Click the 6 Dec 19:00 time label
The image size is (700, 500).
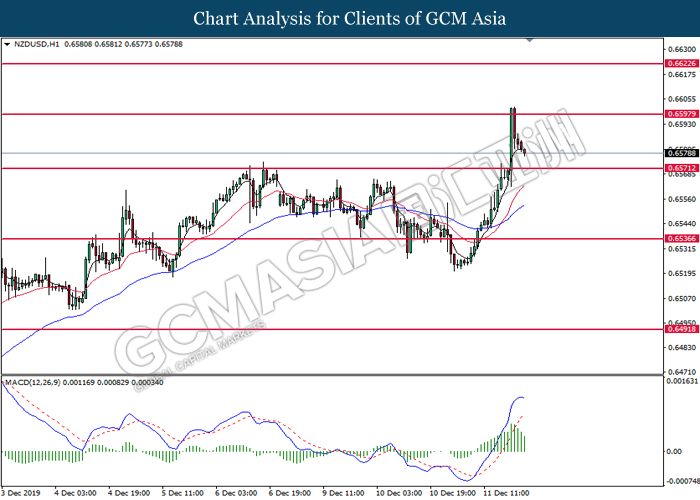[290, 493]
